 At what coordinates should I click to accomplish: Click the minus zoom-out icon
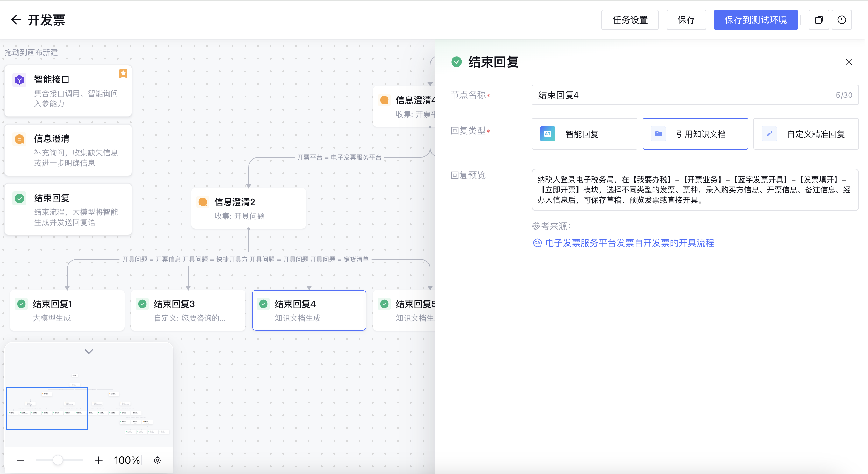pyautogui.click(x=20, y=460)
